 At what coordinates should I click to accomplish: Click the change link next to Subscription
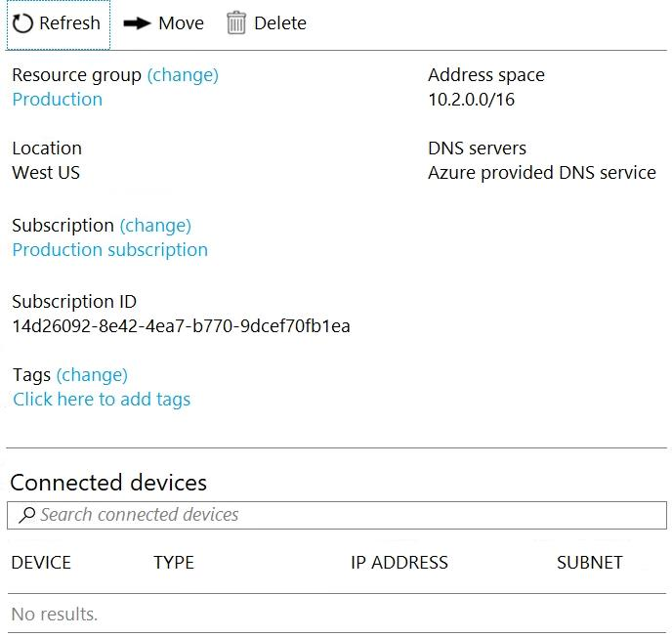pyautogui.click(x=155, y=226)
